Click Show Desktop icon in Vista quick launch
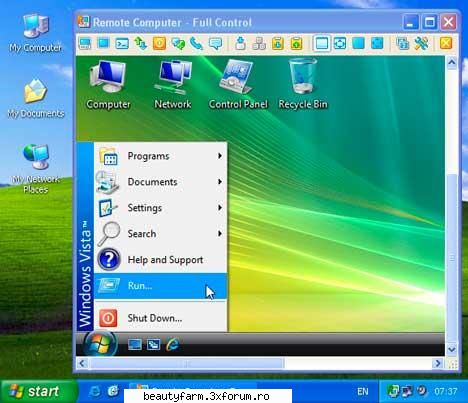This screenshot has height=403, width=468. click(x=135, y=344)
